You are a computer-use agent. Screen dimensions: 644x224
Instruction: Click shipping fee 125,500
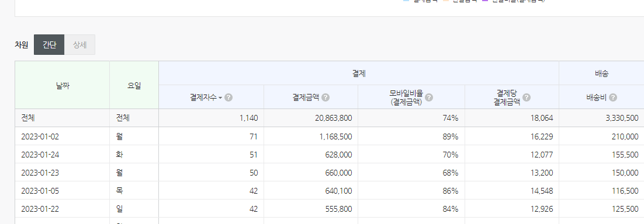[x=625, y=209]
